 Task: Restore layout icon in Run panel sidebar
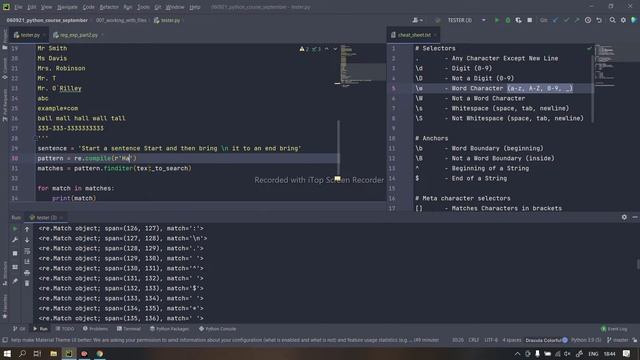coord(15,267)
